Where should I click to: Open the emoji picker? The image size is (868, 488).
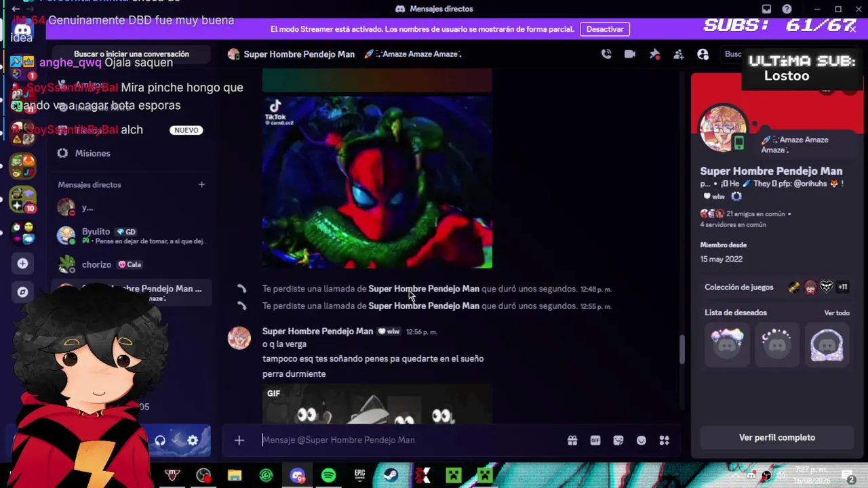pyautogui.click(x=642, y=441)
